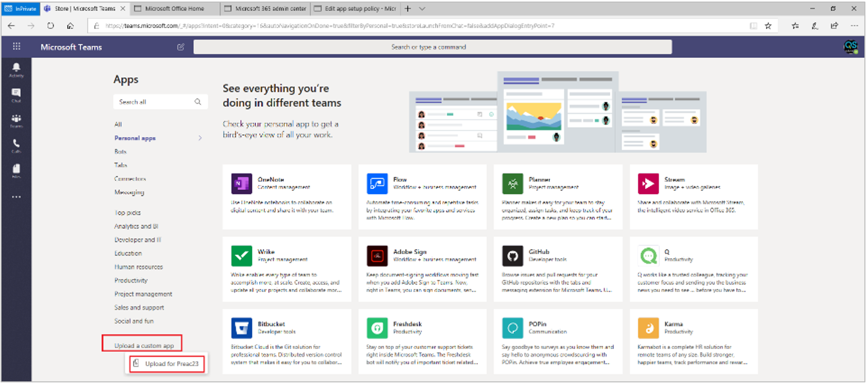Go back with the browser back arrow

11,26
